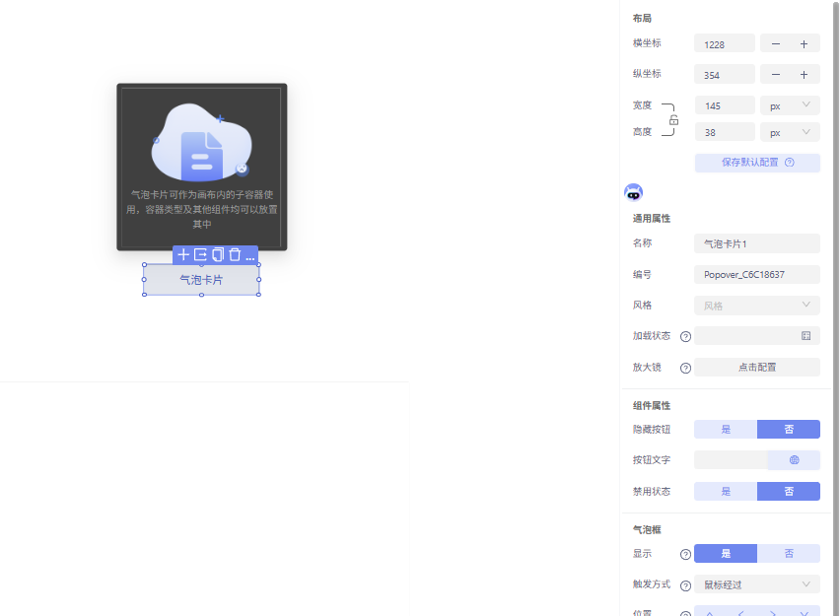
Task: Click the move-out arrow icon on the component toolbar
Action: click(200, 255)
